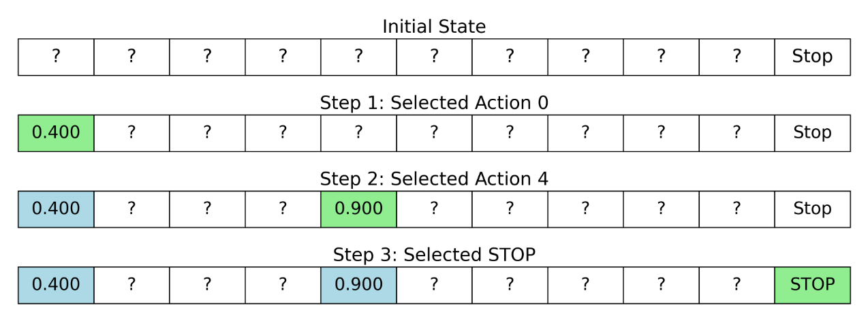868x319 pixels.
Task: Select the green 0.900 cell in Step 2
Action: click(x=358, y=209)
